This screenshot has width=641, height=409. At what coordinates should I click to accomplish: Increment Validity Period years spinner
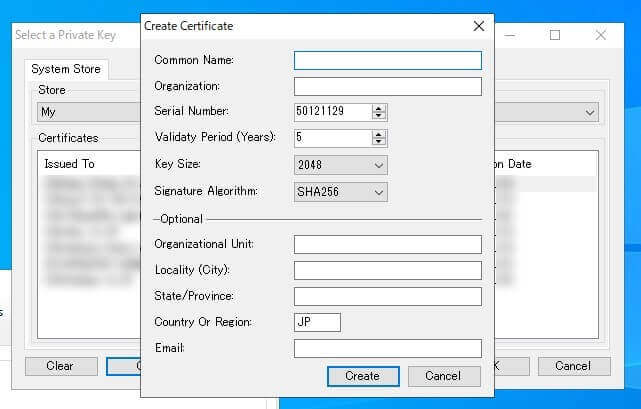pos(379,134)
